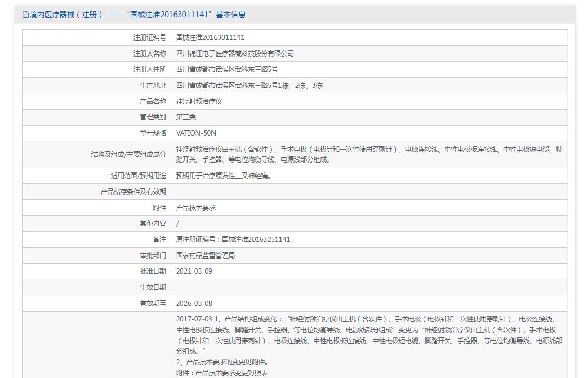Click the 适用范围/预期用途 value about 三叉神经痛
Screen dimensions: 588x378
(223, 176)
